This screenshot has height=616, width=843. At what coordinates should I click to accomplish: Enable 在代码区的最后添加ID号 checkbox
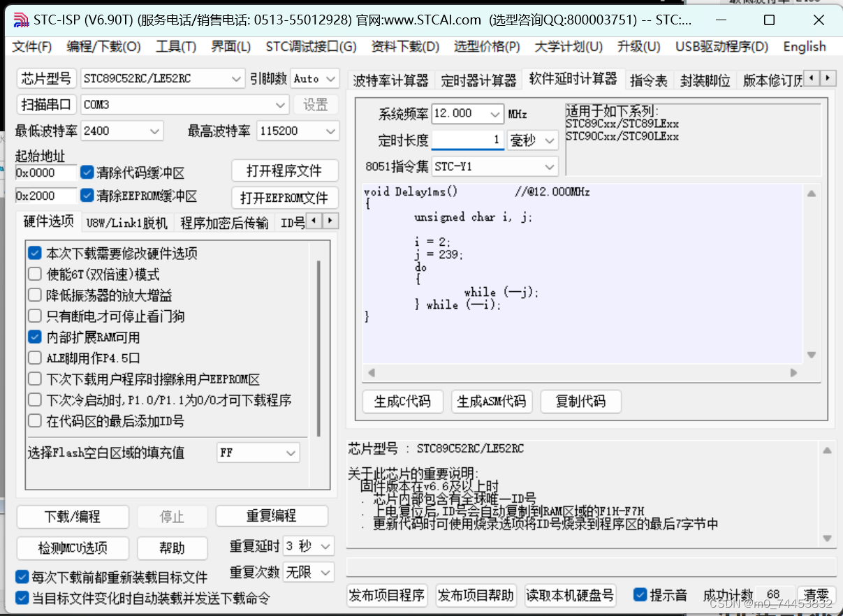click(35, 421)
